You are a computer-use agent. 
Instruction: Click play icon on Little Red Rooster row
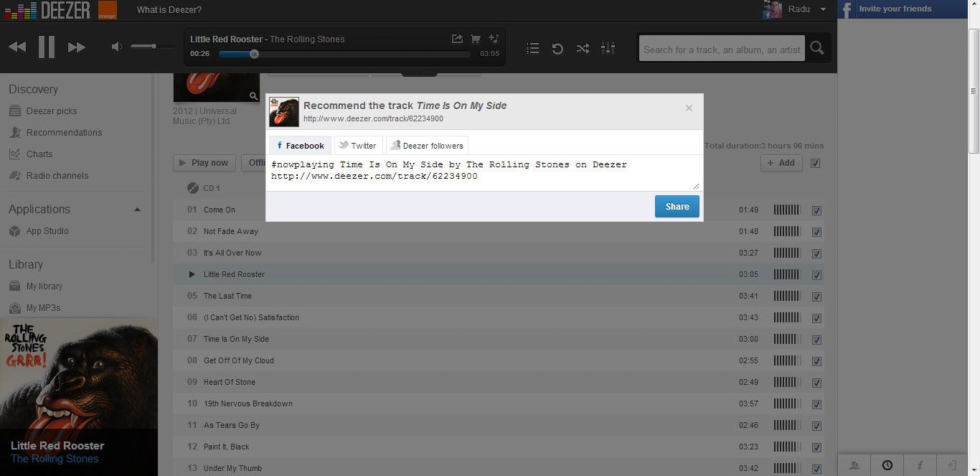[192, 274]
